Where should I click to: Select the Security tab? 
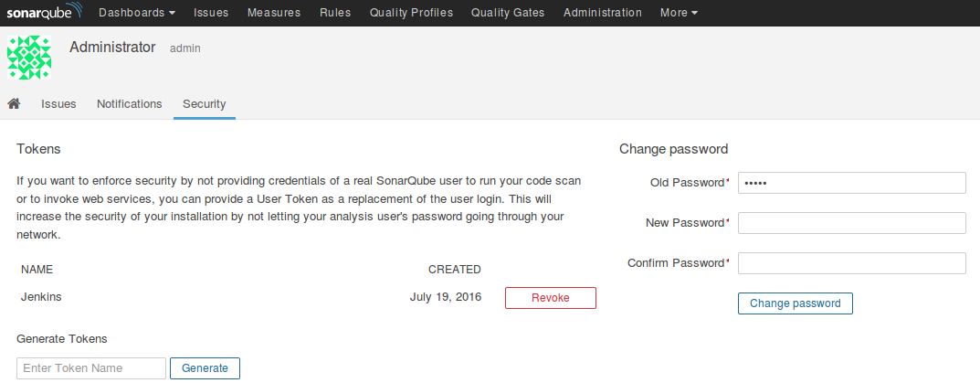(x=205, y=104)
